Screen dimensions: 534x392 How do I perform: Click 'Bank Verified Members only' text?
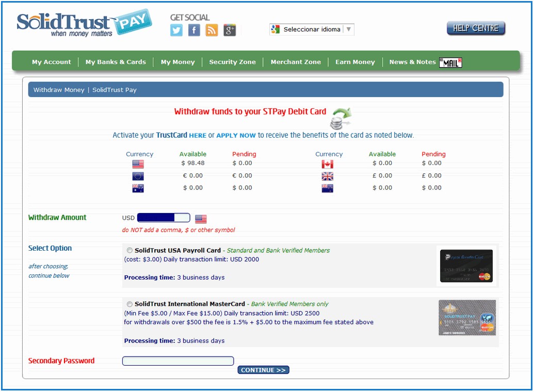pyautogui.click(x=289, y=304)
